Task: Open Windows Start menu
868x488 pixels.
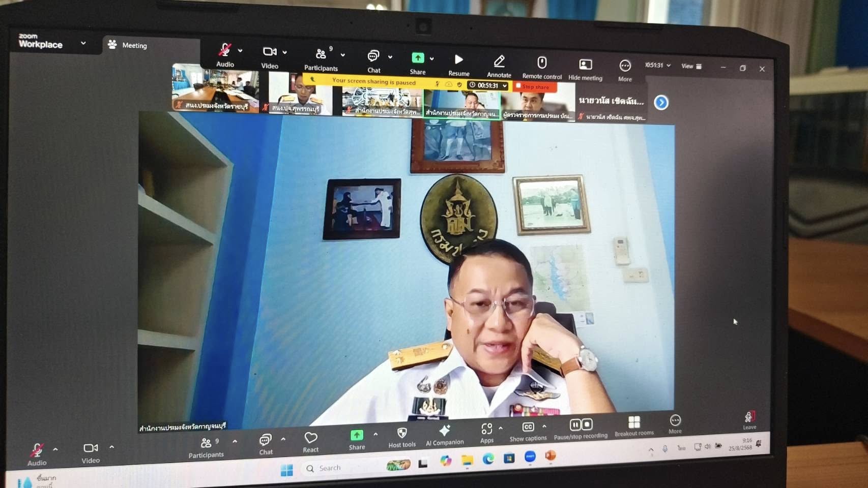Action: [x=287, y=470]
